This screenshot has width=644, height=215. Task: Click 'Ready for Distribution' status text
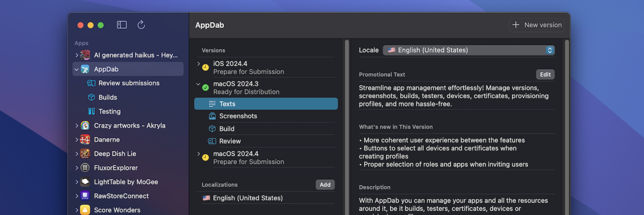pyautogui.click(x=247, y=92)
